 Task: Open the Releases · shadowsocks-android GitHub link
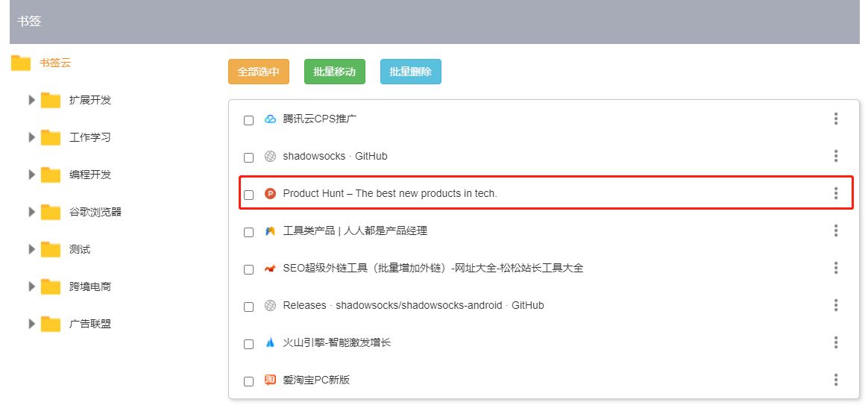coord(413,305)
